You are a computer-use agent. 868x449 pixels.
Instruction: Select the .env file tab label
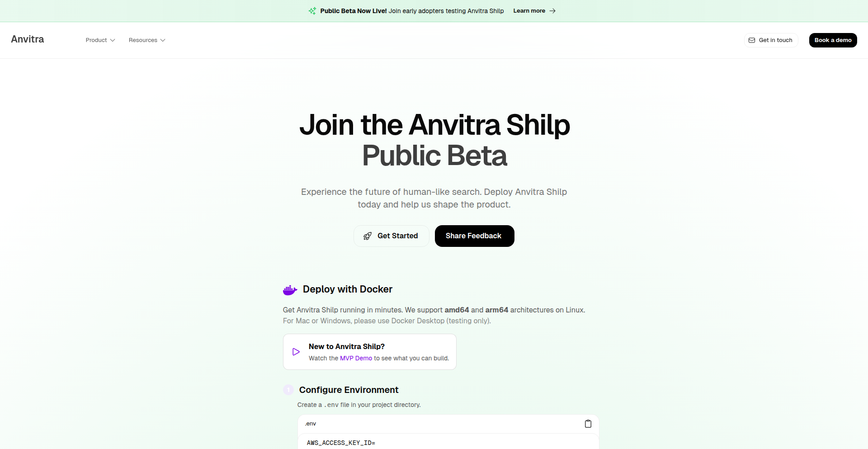pyautogui.click(x=310, y=424)
